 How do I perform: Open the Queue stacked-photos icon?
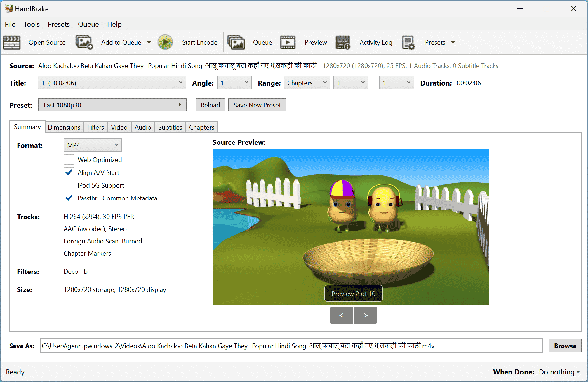pos(236,43)
